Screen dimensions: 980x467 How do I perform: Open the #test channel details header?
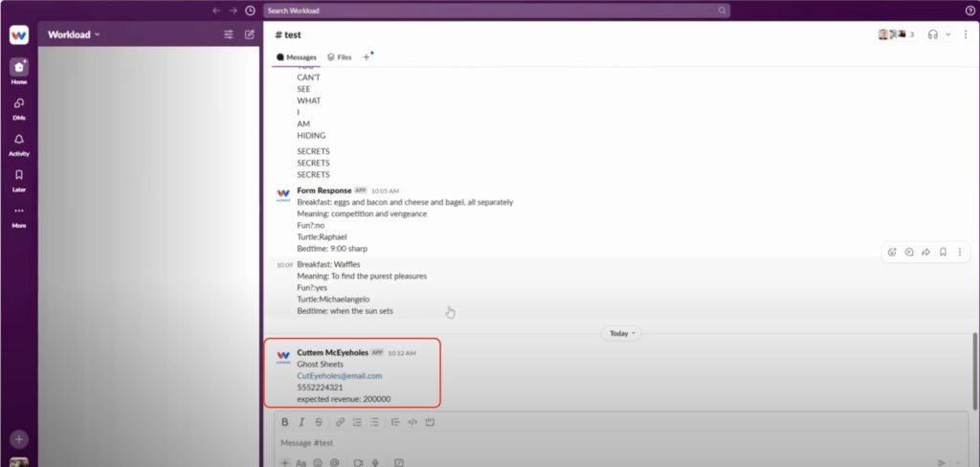click(288, 35)
